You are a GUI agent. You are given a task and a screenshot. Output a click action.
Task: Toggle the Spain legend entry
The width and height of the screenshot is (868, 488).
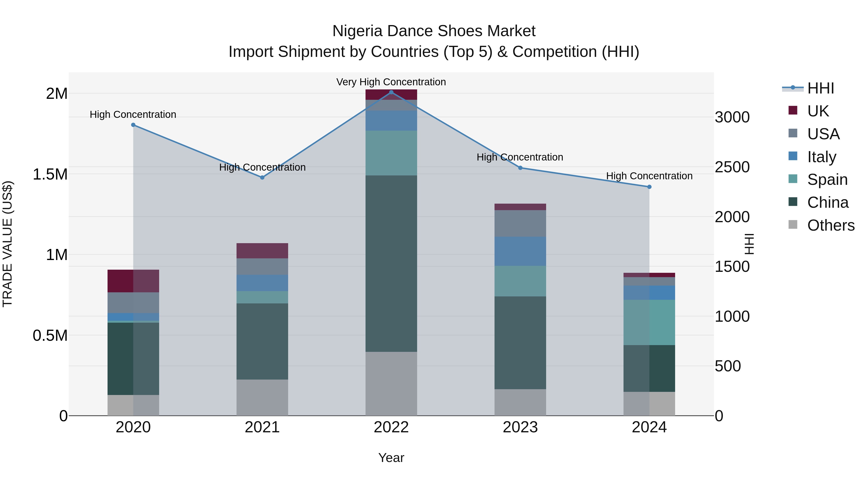coord(818,180)
